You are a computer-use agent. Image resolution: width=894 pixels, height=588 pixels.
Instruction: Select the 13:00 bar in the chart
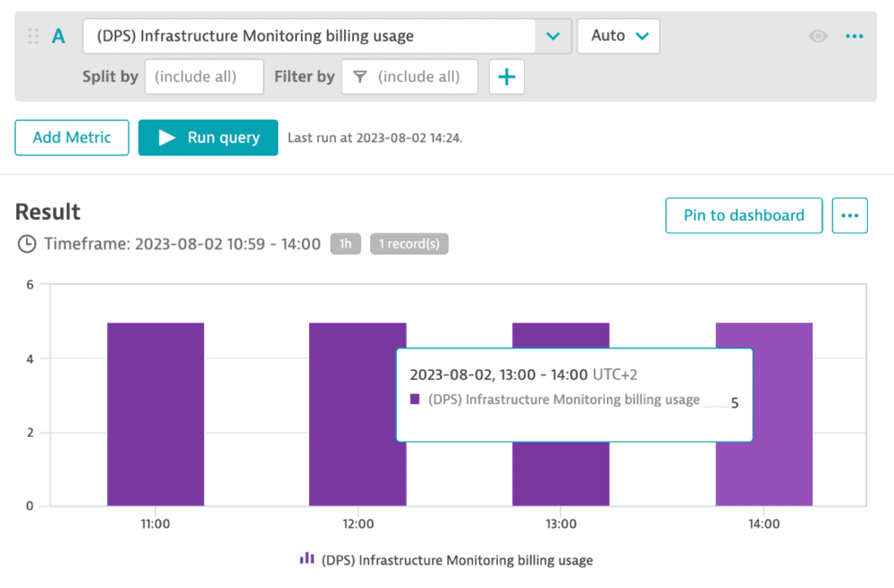tap(561, 474)
